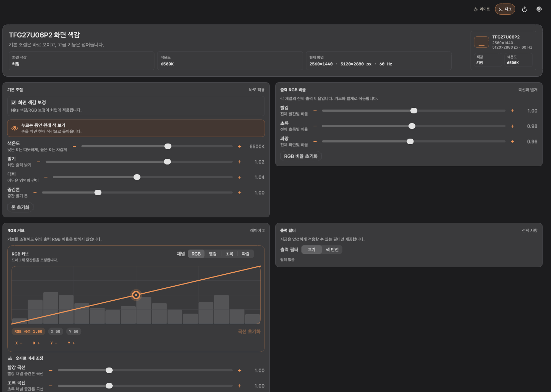Decrease 파랑 output ratio with minus icon
The image size is (551, 392).
pos(315,141)
